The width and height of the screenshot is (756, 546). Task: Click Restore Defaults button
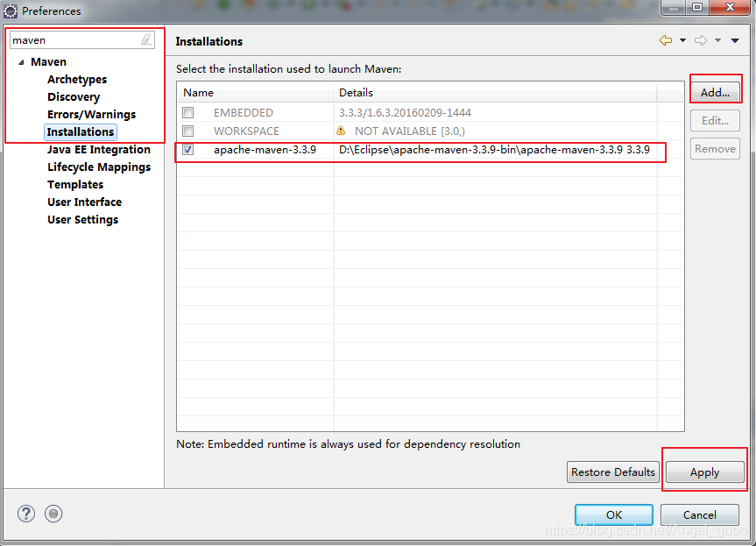(x=613, y=472)
